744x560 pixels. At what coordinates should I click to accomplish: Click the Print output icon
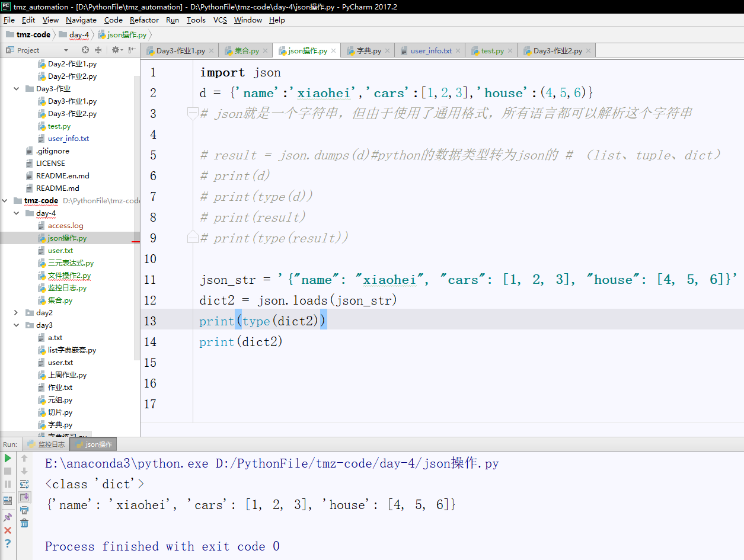(x=24, y=510)
